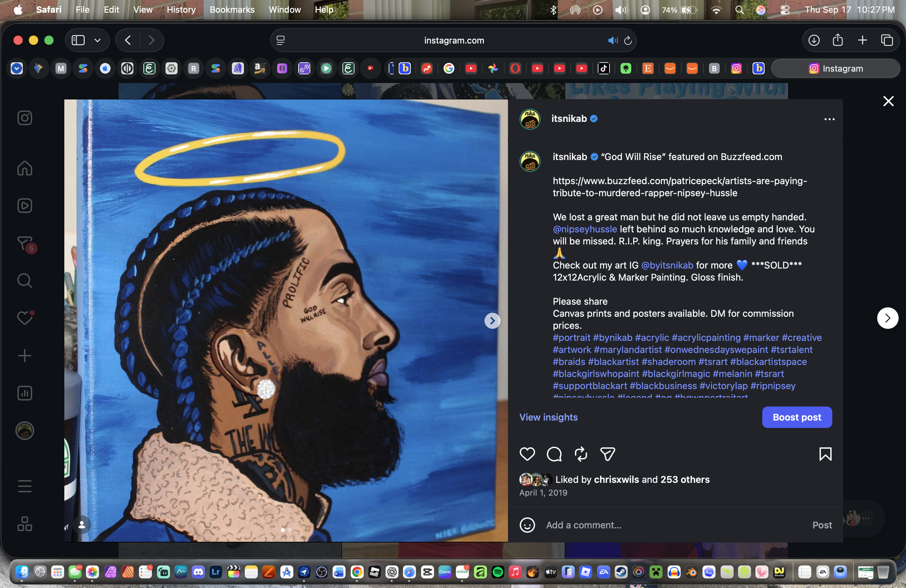Viewport: 906px width, 588px height.
Task: Show tagged people icon on painting
Action: click(x=81, y=525)
